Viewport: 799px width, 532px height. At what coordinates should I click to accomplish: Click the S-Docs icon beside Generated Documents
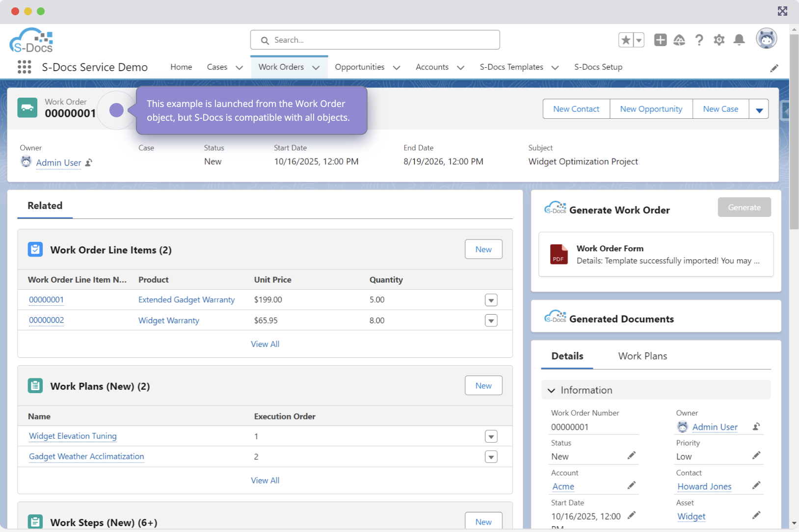pos(555,317)
